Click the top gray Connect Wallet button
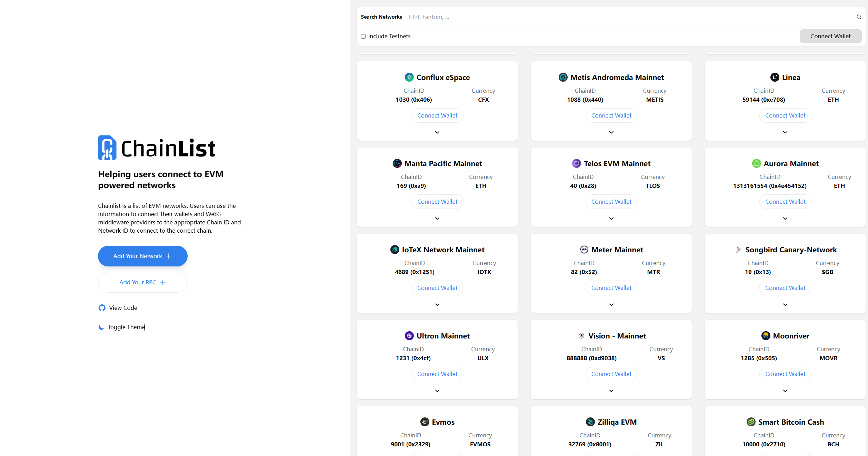Viewport: 868px width, 456px height. pyautogui.click(x=830, y=36)
